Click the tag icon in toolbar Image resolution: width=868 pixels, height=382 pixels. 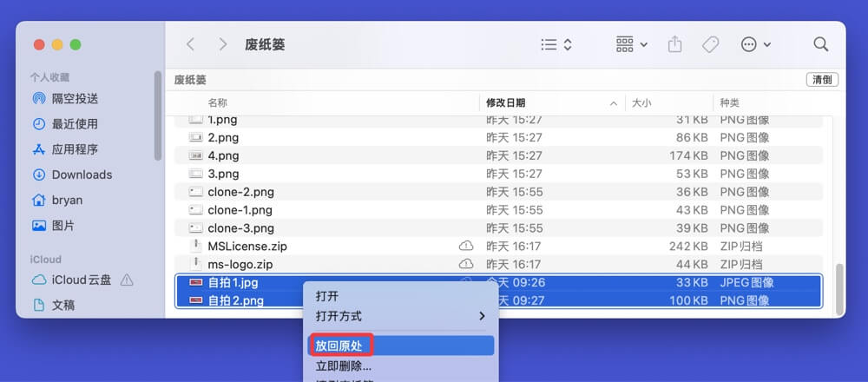click(x=710, y=45)
